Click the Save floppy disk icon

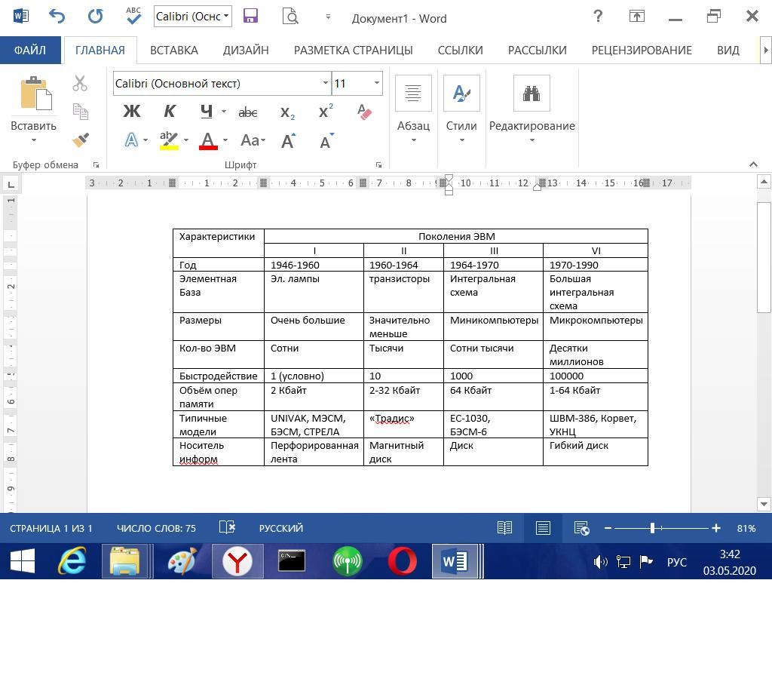click(250, 17)
